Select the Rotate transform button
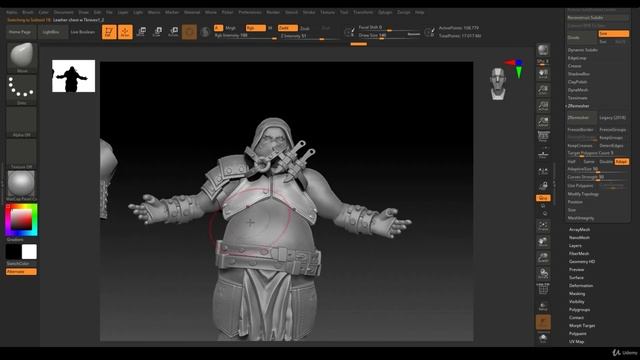 point(173,32)
